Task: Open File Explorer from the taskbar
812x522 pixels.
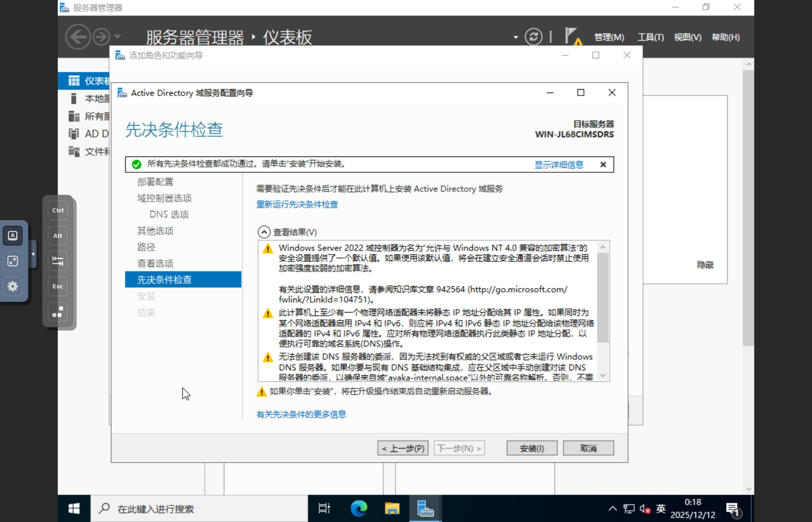Action: 392,508
